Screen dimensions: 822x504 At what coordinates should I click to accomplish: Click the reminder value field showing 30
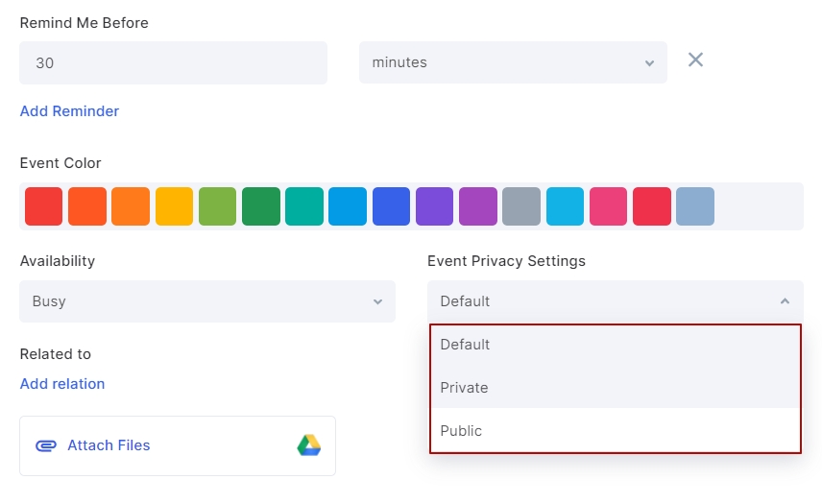(173, 62)
